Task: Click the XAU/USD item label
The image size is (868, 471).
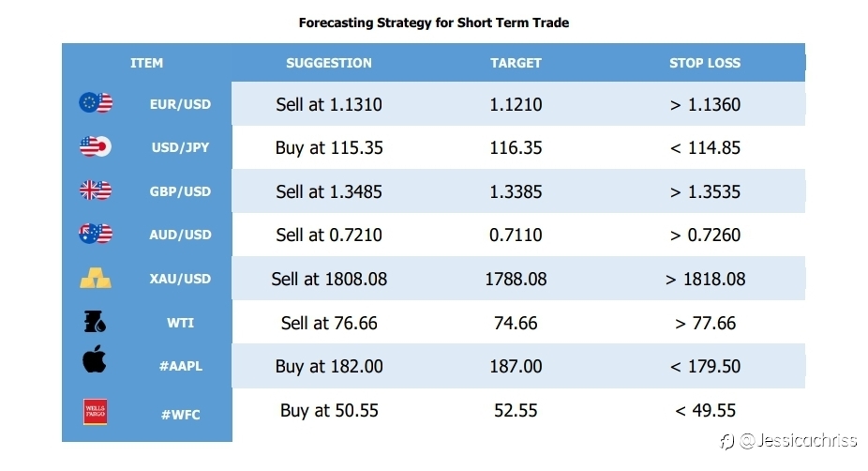Action: (x=181, y=279)
